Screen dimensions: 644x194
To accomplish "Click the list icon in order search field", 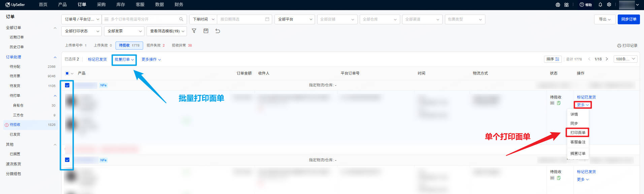I will click(x=106, y=19).
